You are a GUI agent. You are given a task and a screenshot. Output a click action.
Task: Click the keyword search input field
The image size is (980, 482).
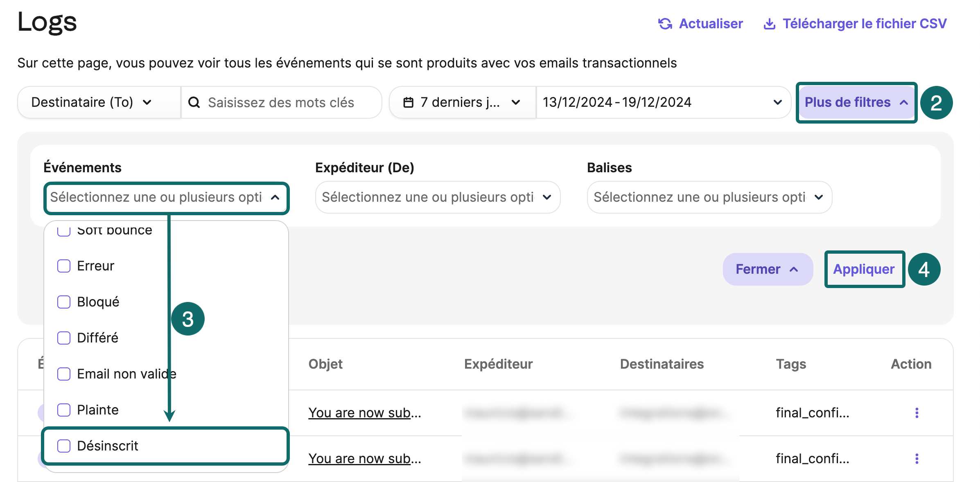pyautogui.click(x=281, y=102)
